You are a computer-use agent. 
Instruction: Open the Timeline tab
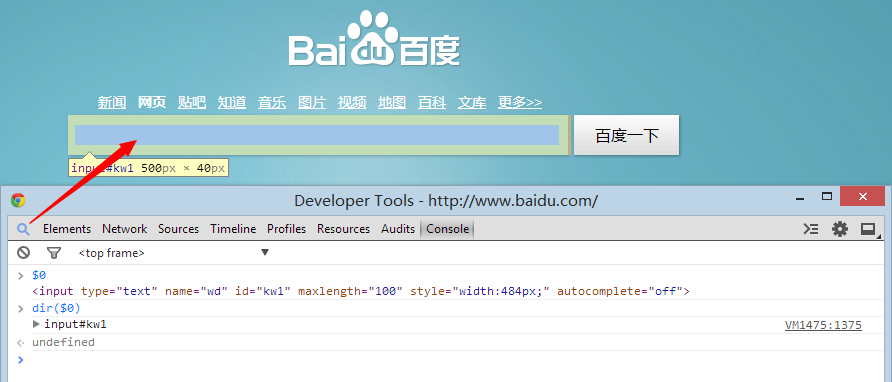pyautogui.click(x=233, y=229)
